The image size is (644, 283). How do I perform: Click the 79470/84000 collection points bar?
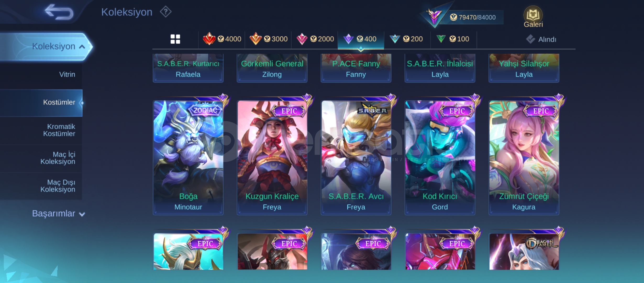473,17
